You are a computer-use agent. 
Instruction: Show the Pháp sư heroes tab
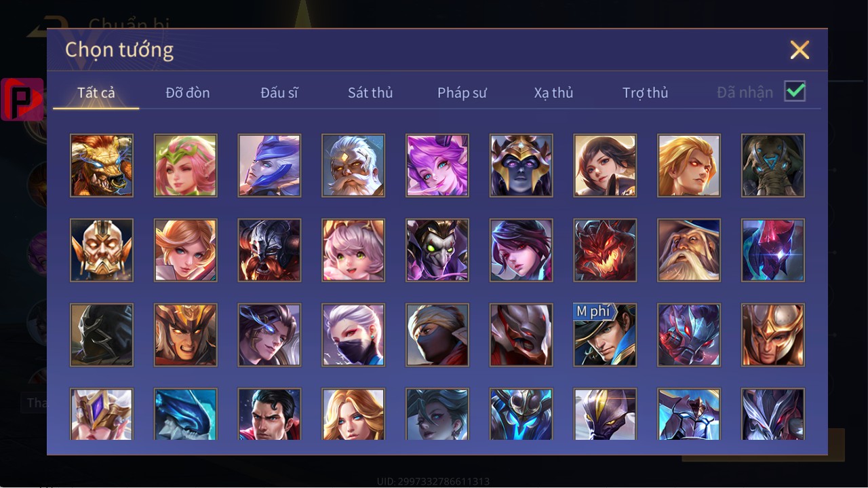pos(462,93)
